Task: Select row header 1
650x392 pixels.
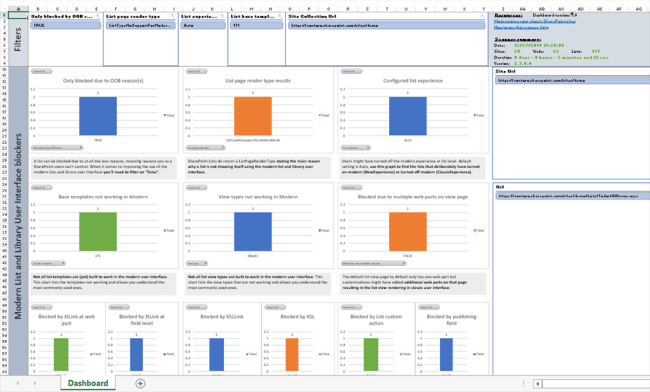Action: coord(4,15)
